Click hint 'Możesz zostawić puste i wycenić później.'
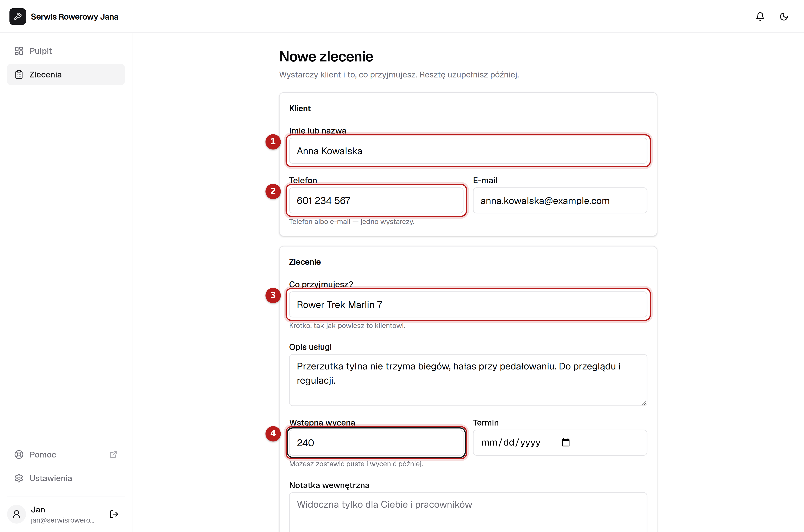Image resolution: width=804 pixels, height=532 pixels. click(356, 464)
